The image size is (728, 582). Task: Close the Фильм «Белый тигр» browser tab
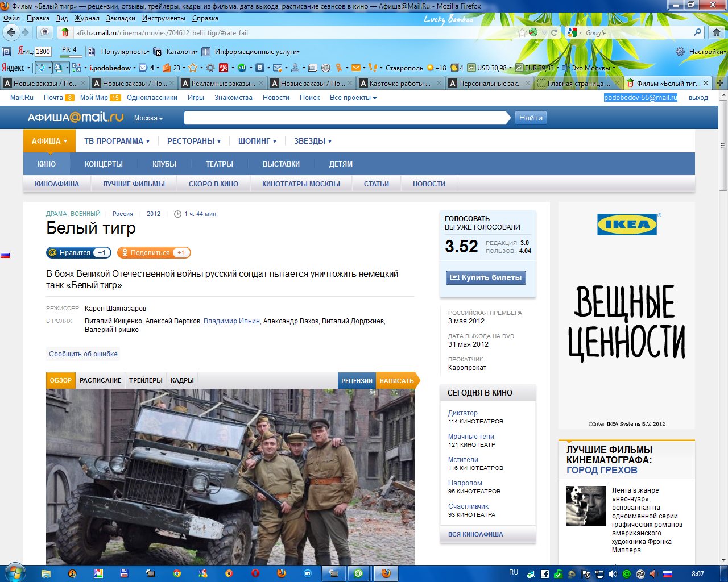(x=706, y=83)
